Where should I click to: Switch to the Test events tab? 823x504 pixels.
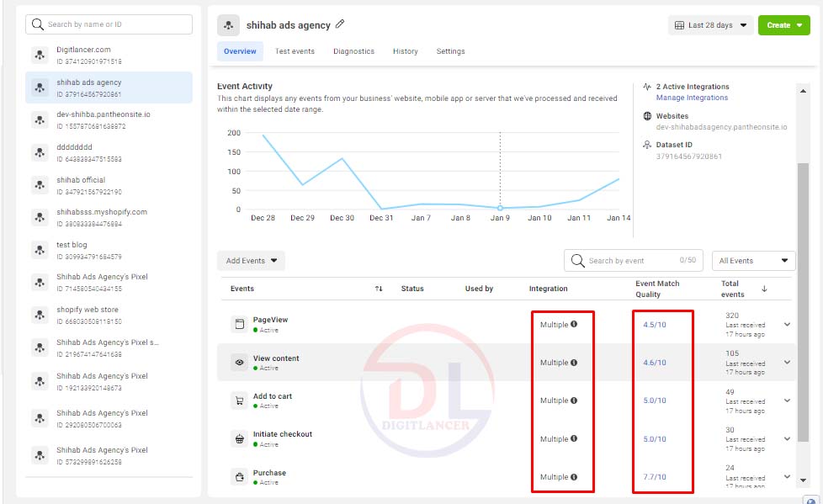pyautogui.click(x=295, y=51)
